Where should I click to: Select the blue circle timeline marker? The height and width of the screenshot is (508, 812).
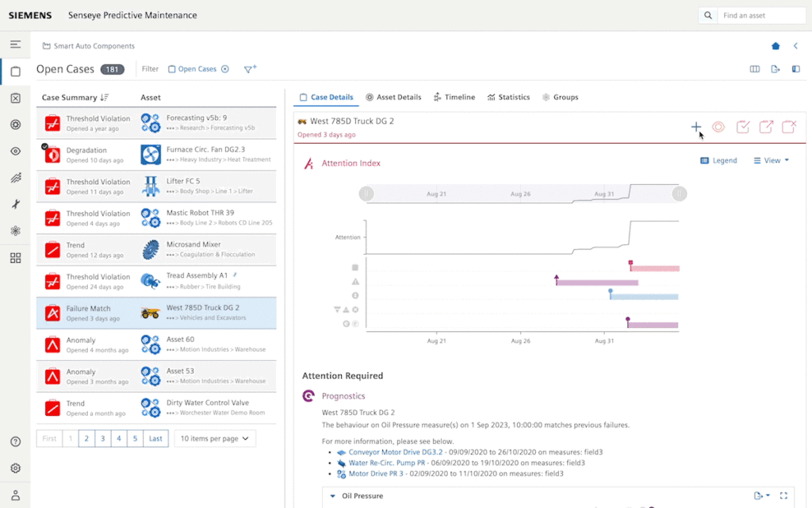[x=611, y=291]
